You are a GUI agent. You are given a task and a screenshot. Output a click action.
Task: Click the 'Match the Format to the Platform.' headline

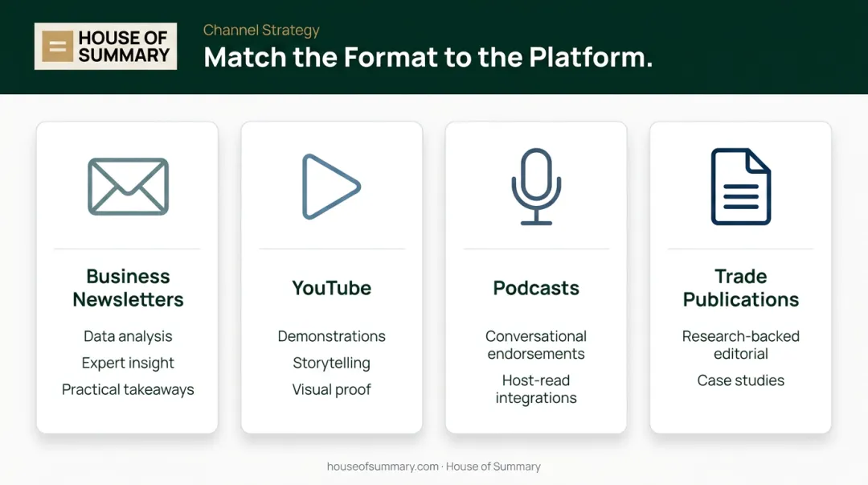click(x=428, y=57)
